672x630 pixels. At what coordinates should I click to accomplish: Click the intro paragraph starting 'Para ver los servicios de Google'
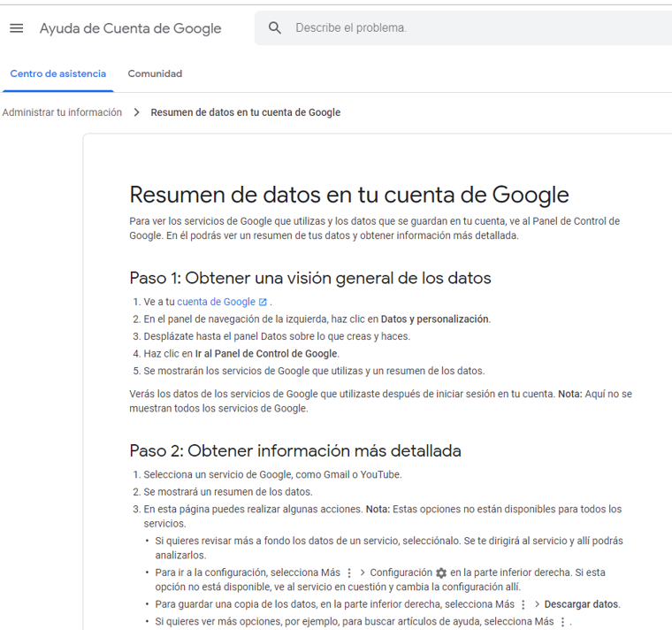coord(375,228)
